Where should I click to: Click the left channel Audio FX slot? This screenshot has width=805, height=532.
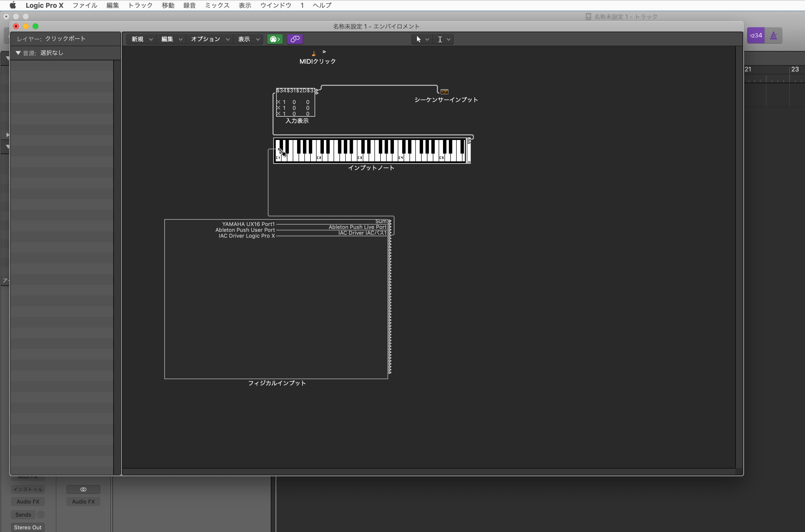point(28,501)
